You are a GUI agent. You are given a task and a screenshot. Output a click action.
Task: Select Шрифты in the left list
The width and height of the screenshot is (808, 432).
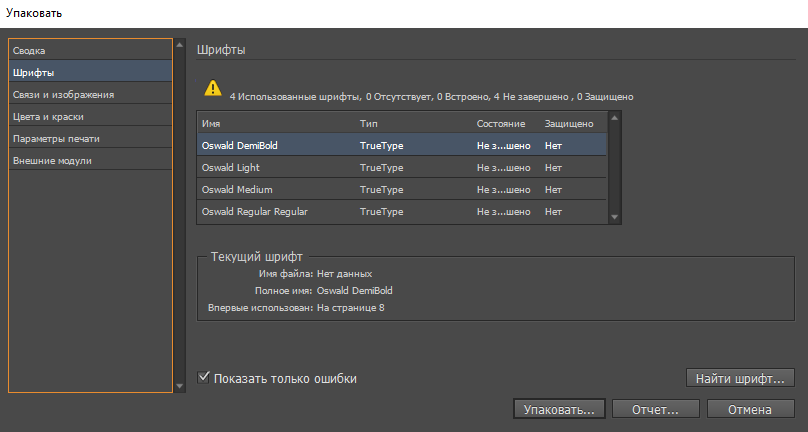[x=34, y=72]
